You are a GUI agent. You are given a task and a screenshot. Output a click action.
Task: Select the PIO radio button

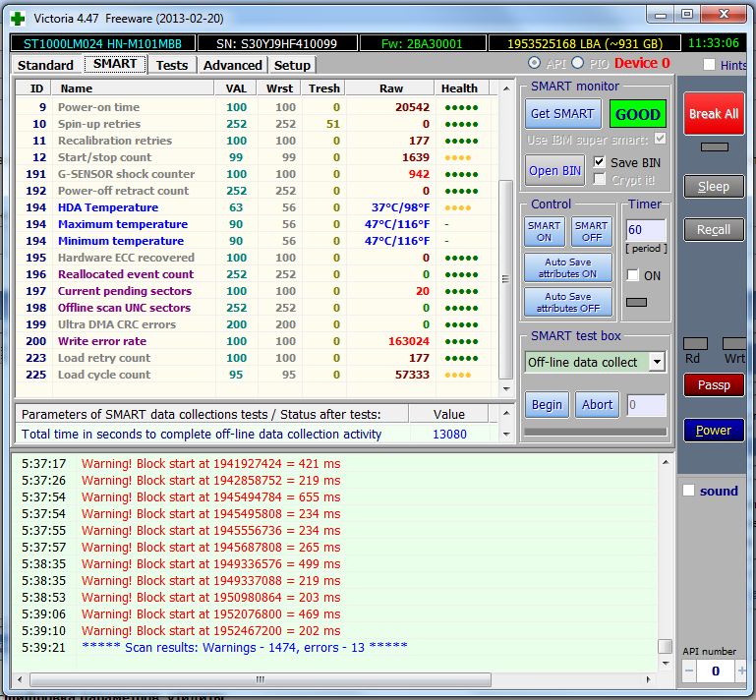[x=578, y=63]
